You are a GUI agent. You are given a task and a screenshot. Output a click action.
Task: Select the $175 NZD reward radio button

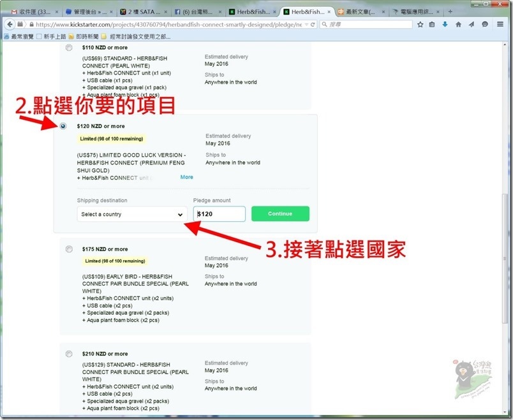point(69,249)
